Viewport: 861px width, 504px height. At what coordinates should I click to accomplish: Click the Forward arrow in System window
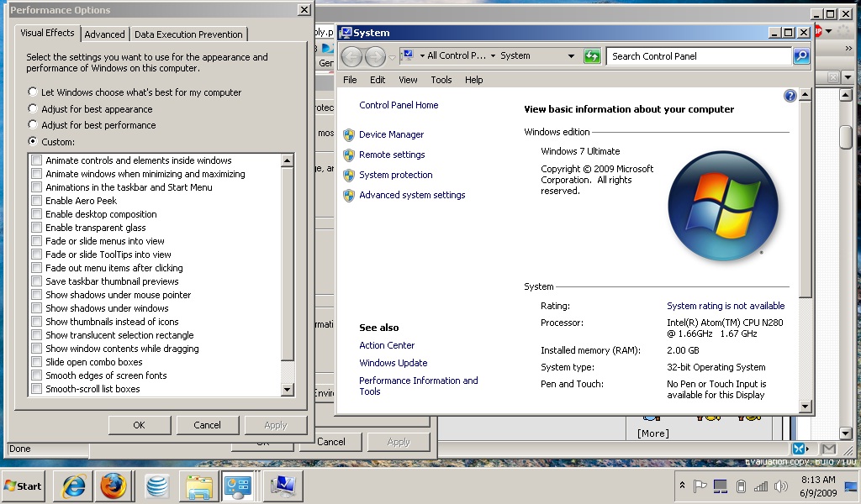376,56
